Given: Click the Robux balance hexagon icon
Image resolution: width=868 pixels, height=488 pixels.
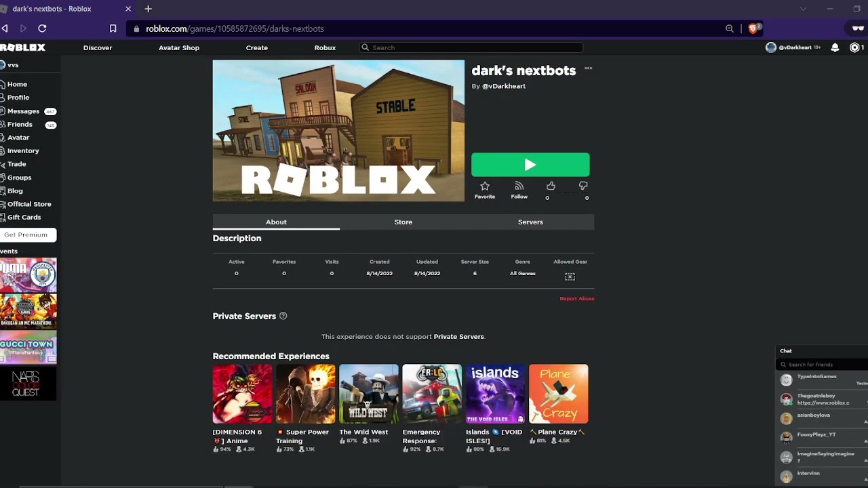Looking at the screenshot, I should pyautogui.click(x=854, y=47).
